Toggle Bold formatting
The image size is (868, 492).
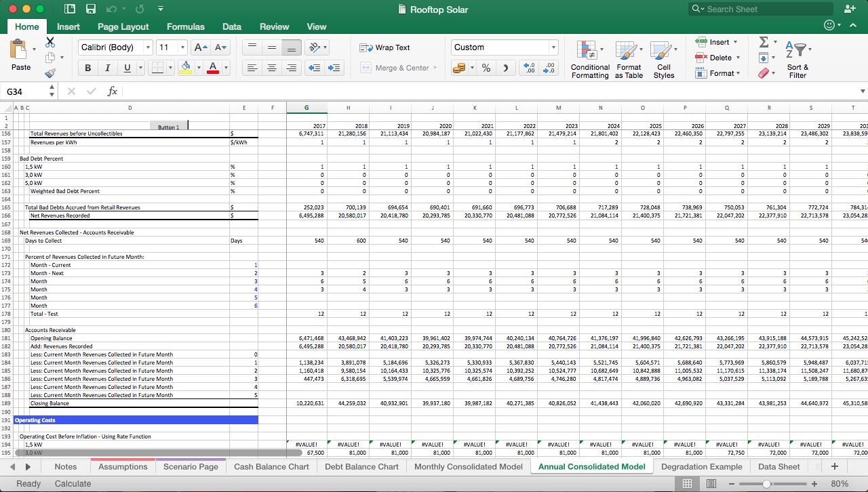click(x=87, y=68)
